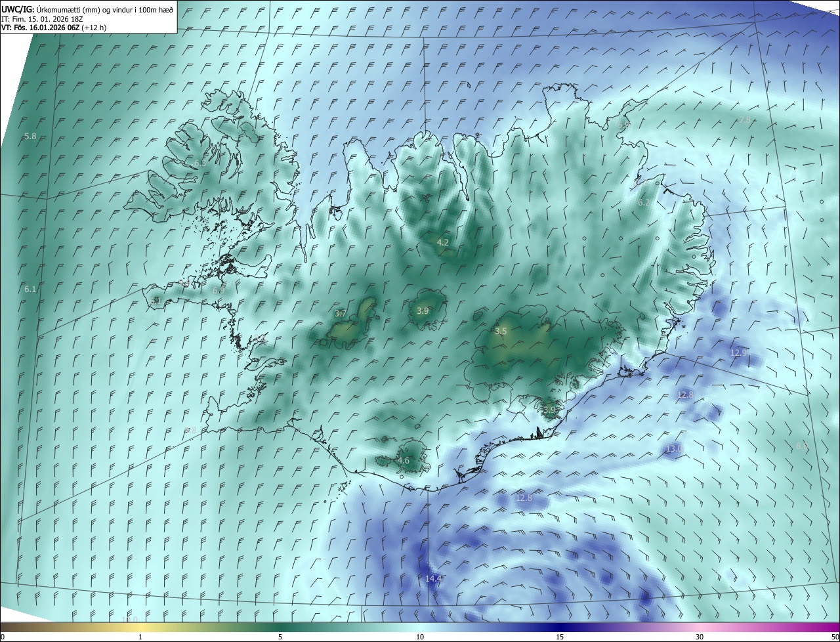Click the yellow section of the color scale

(x=141, y=628)
